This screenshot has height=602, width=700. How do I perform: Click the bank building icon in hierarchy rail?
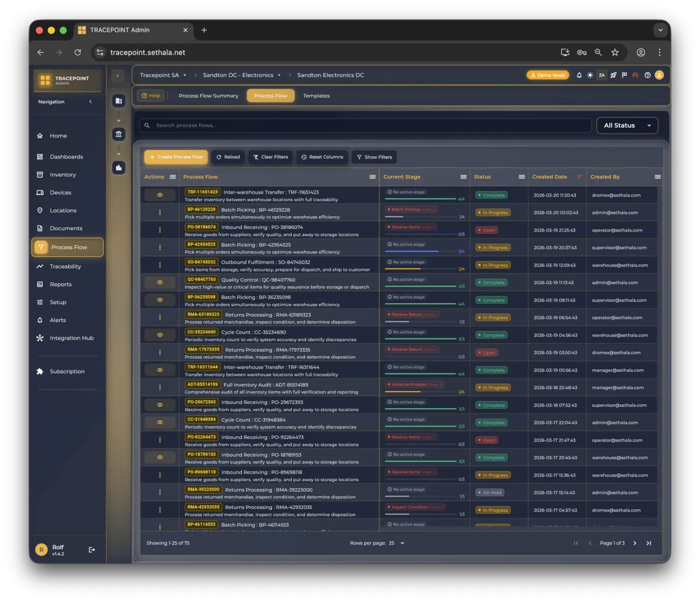tap(118, 134)
